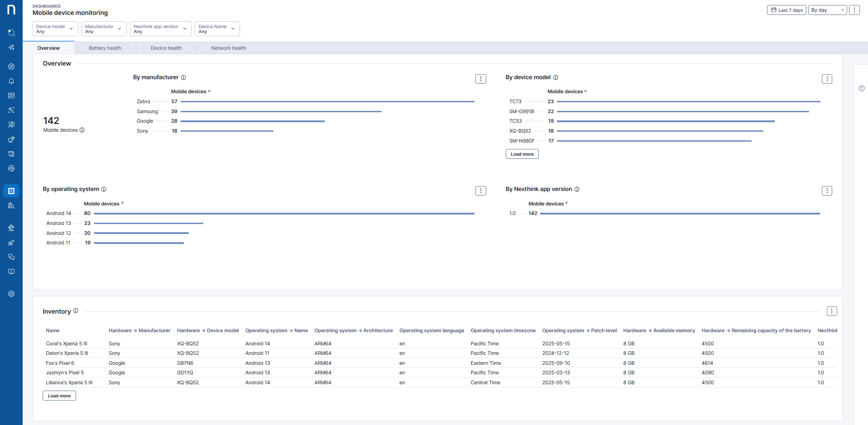The height and width of the screenshot is (425, 868).
Task: Open the three-dot menu on By operating system chart
Action: [x=480, y=191]
